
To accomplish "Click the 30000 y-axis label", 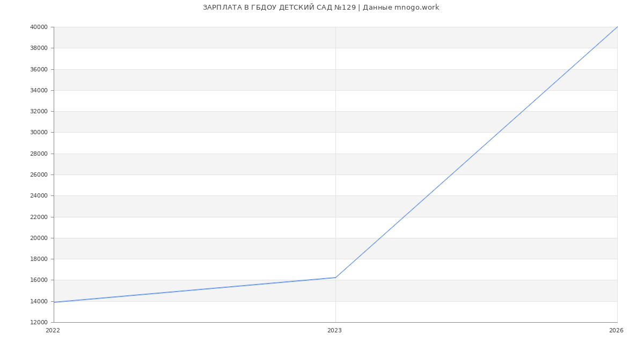I will (39, 132).
